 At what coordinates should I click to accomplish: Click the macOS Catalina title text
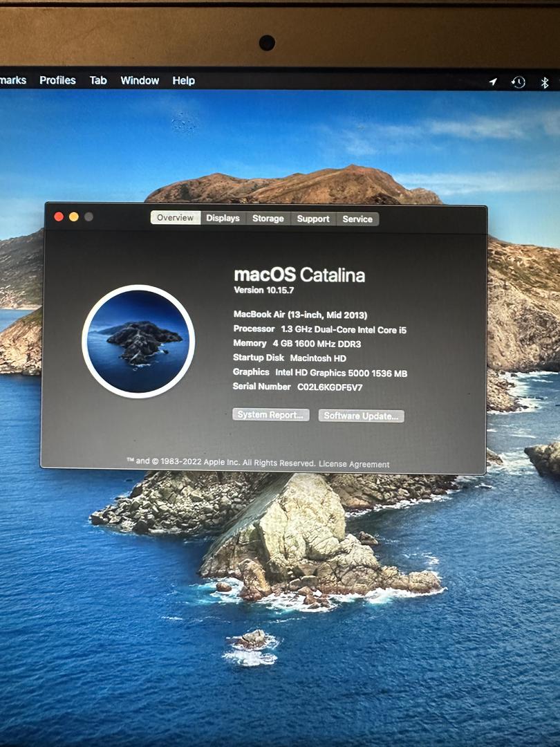tap(299, 275)
